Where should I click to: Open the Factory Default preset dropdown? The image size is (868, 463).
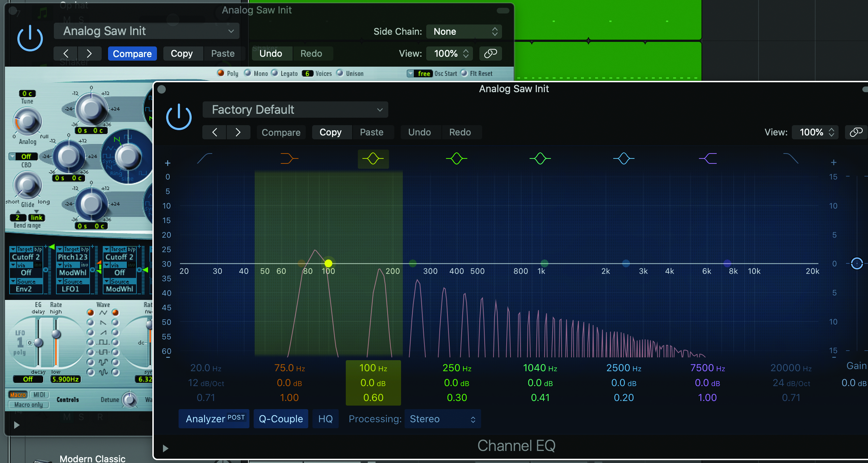coord(295,110)
